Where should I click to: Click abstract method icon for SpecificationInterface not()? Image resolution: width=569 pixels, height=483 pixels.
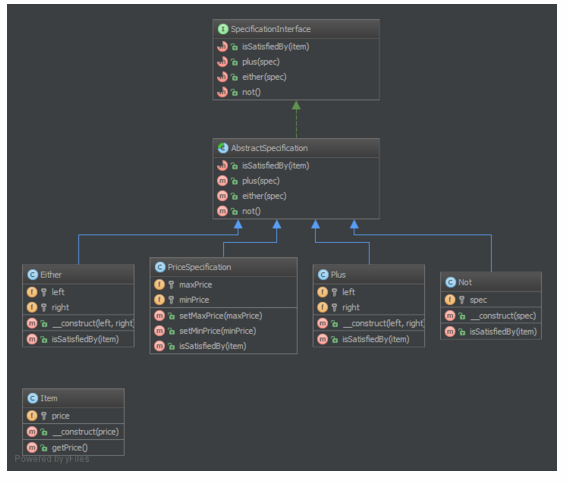[x=222, y=92]
